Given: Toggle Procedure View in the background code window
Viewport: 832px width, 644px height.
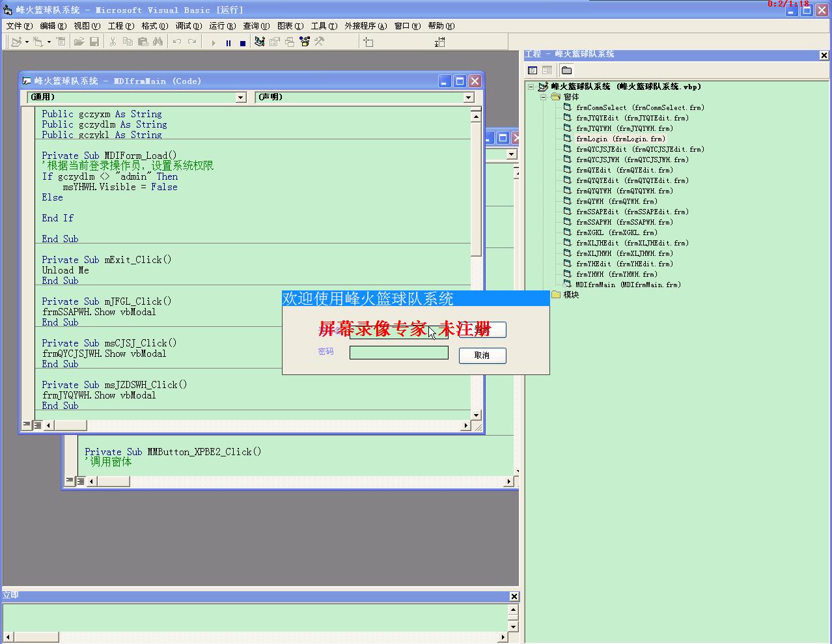Looking at the screenshot, I should pos(70,481).
